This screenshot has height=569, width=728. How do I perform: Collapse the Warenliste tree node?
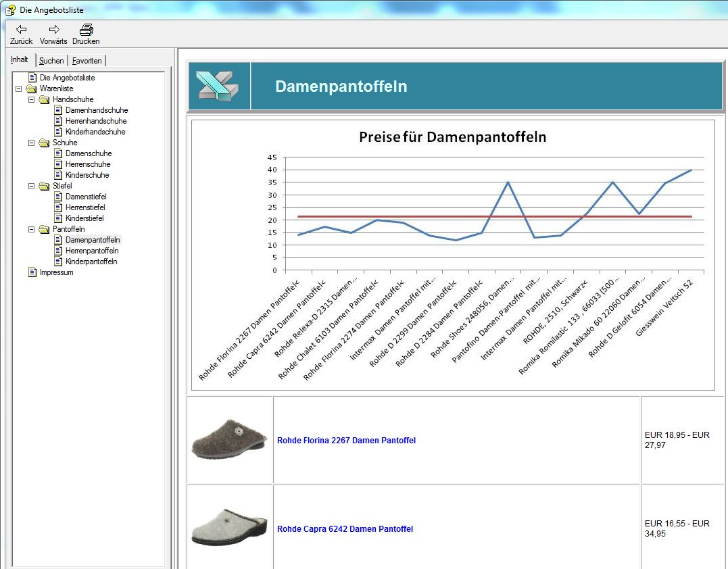click(19, 89)
